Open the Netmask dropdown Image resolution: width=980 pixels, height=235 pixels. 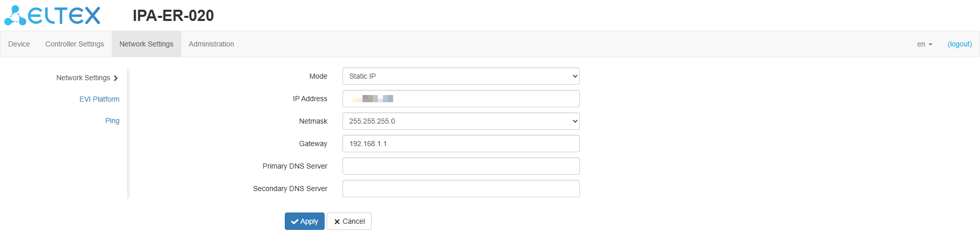[460, 121]
